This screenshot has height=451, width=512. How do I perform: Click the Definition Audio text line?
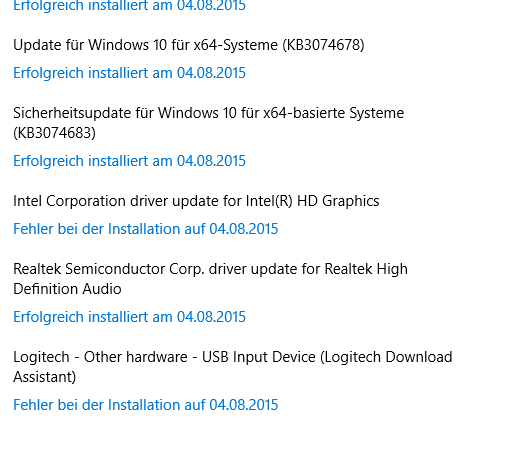[67, 289]
